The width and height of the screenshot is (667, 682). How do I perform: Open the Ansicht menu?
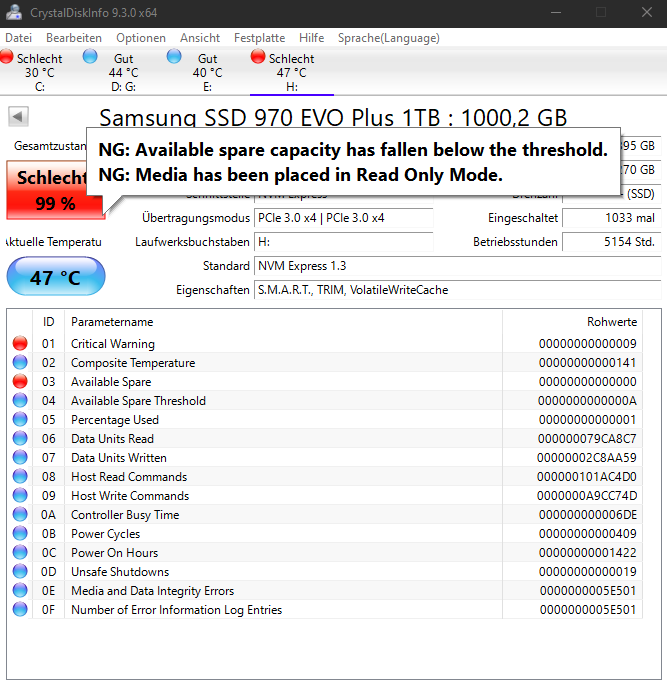200,38
